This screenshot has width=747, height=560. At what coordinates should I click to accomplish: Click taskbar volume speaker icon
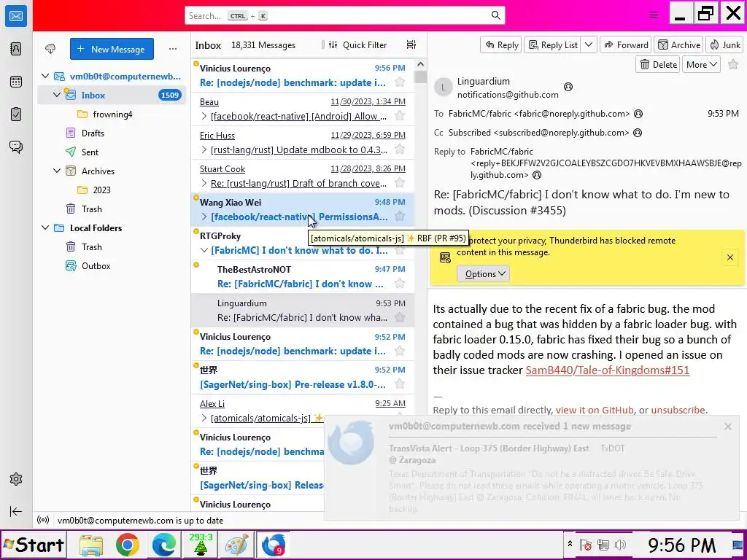click(620, 545)
